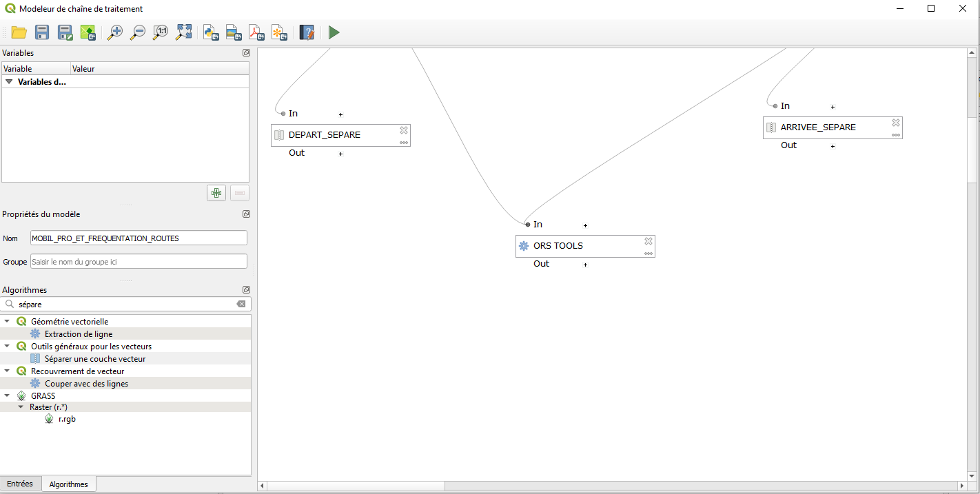Viewport: 980px width, 494px height.
Task: Open the model help editor
Action: coord(307,32)
